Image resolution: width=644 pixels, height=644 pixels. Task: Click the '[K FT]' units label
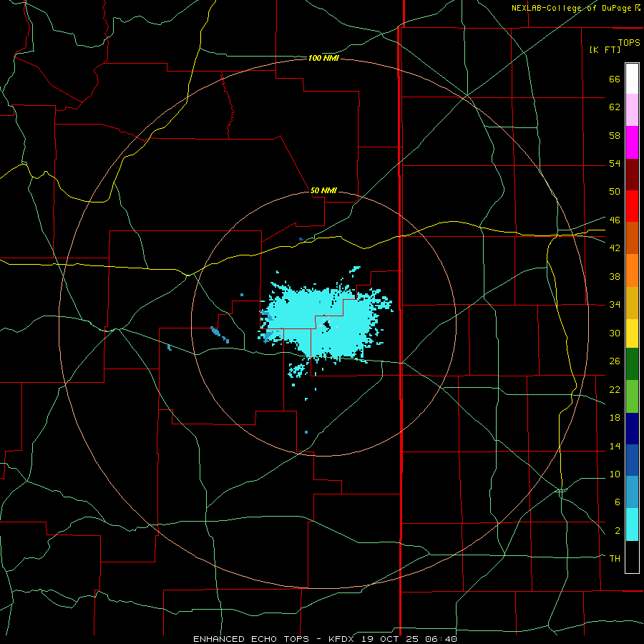605,49
